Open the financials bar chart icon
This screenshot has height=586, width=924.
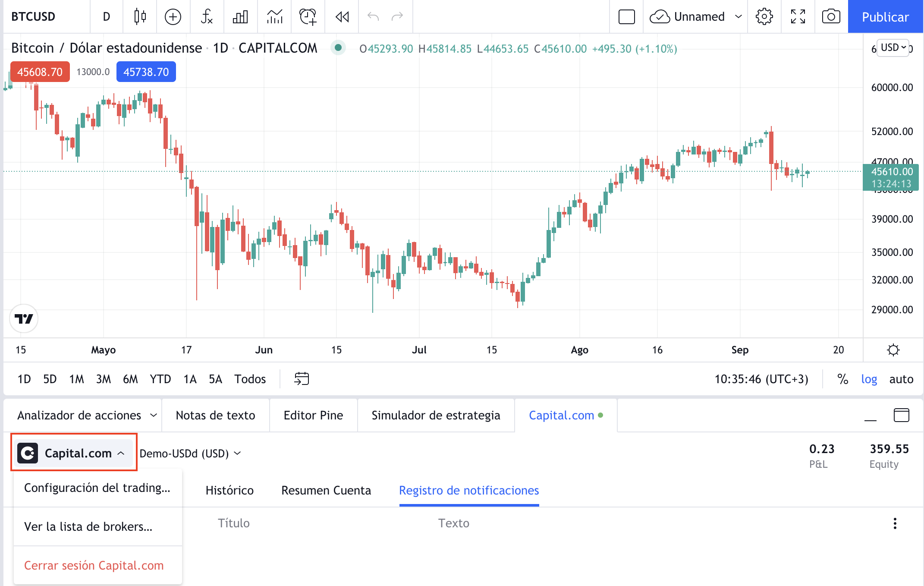(240, 17)
